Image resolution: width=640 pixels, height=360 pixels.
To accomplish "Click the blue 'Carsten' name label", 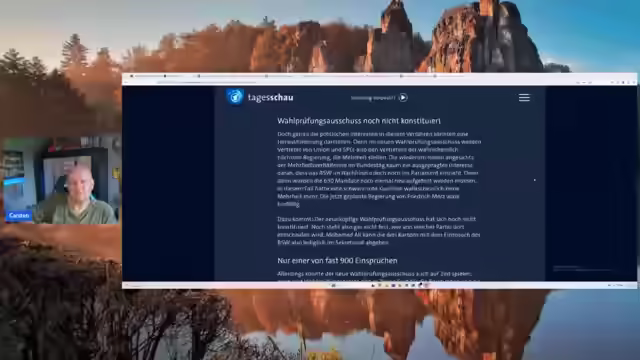I will [x=19, y=216].
